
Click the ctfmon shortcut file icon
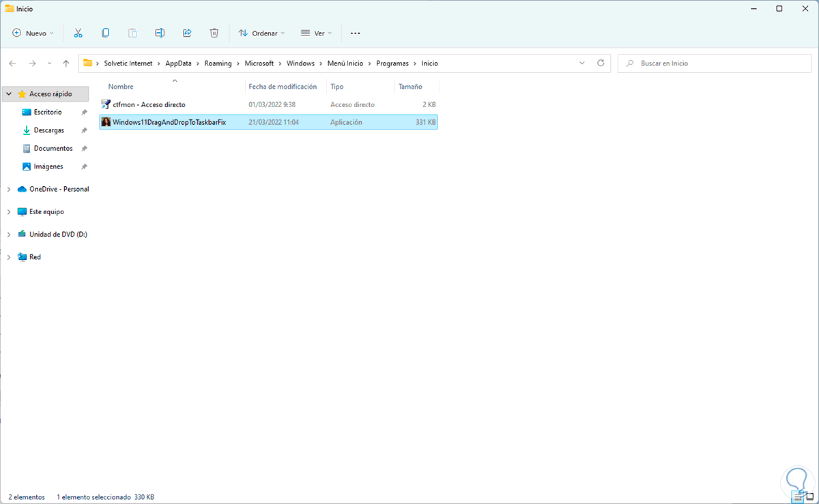[x=105, y=104]
